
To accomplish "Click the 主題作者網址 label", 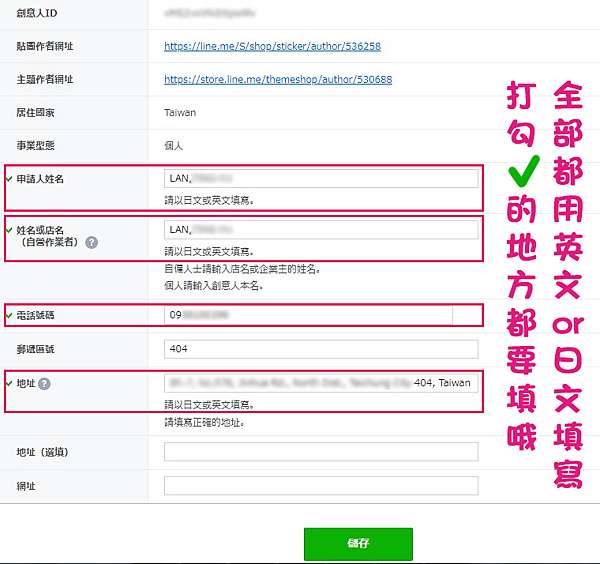I will tap(45, 80).
